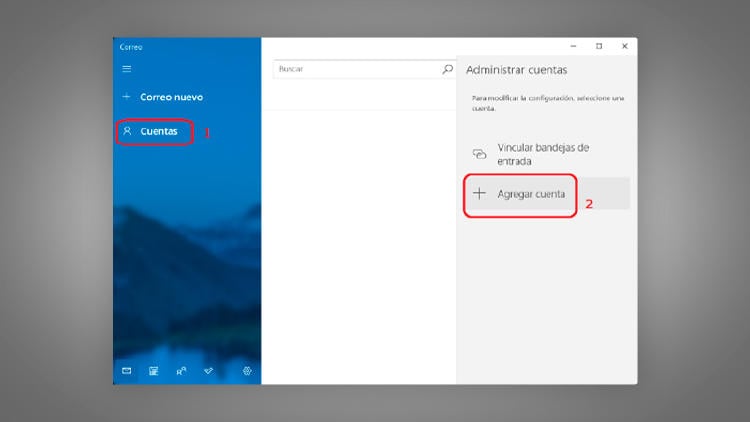Open the Calendar app icon in bottom bar
Viewport: 750px width, 422px height.
pyautogui.click(x=154, y=371)
